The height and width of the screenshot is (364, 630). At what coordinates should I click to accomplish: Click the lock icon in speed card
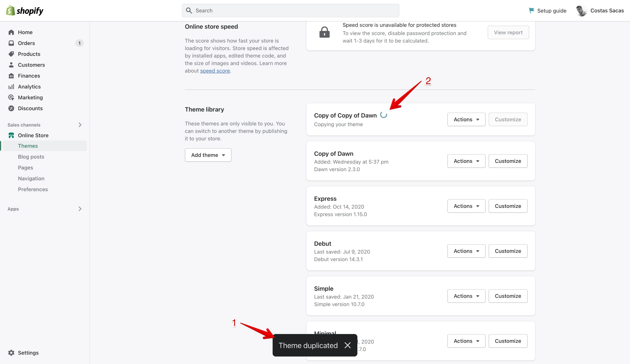point(324,32)
